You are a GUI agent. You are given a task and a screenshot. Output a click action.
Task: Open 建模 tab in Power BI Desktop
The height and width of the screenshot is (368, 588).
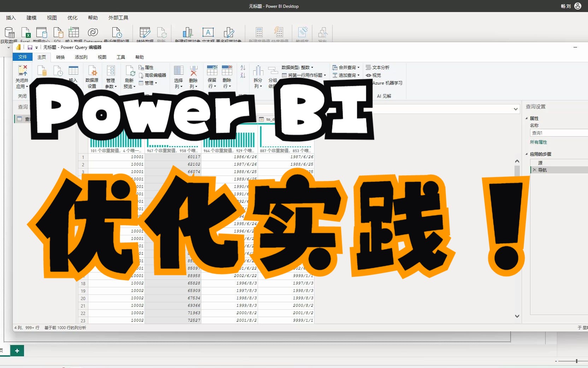tap(31, 18)
